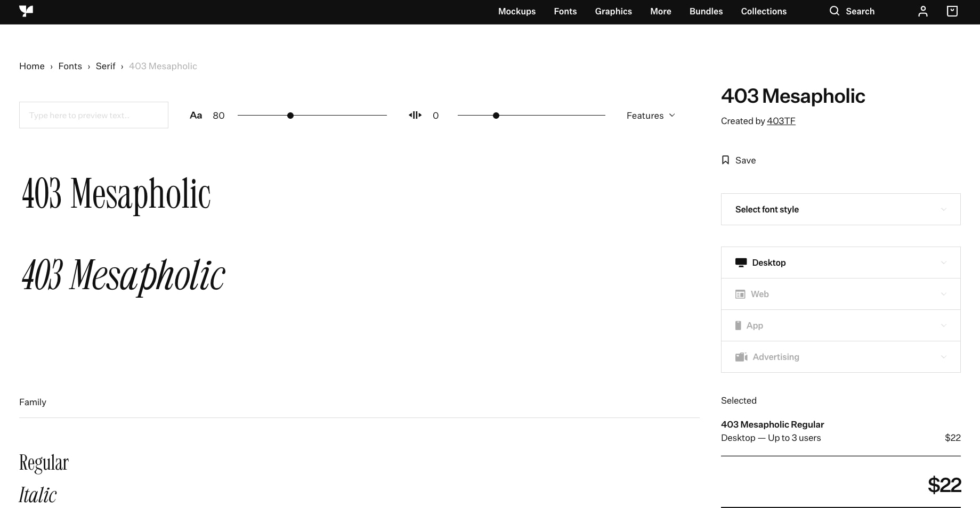The width and height of the screenshot is (980, 508).
Task: Open the Features dropdown
Action: click(x=651, y=116)
